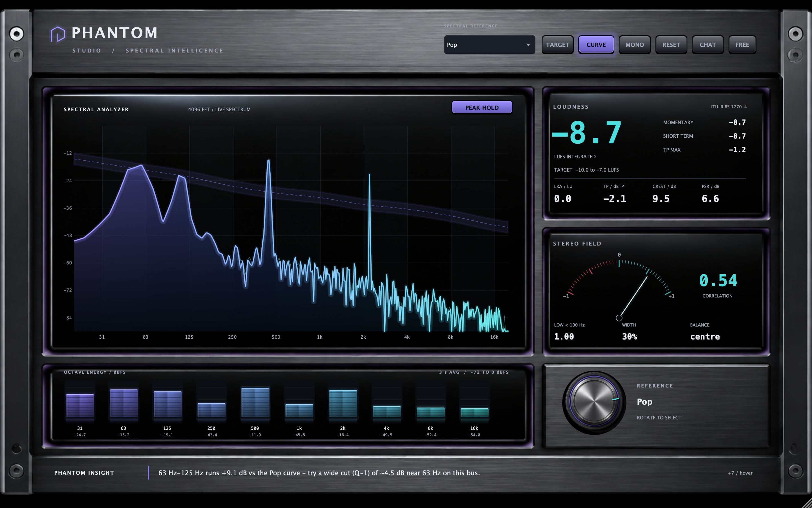Click the '3 s AVG / -72 TO 0 dBFS' label
Screen dimensions: 812x508
[474, 372]
